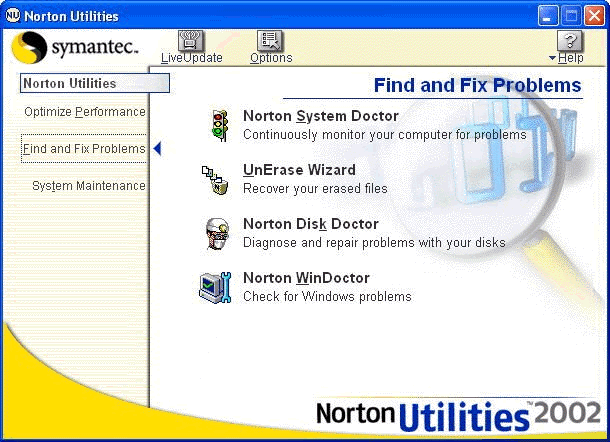Image resolution: width=610 pixels, height=442 pixels.
Task: Start the UnErase Wizard link
Action: click(299, 170)
